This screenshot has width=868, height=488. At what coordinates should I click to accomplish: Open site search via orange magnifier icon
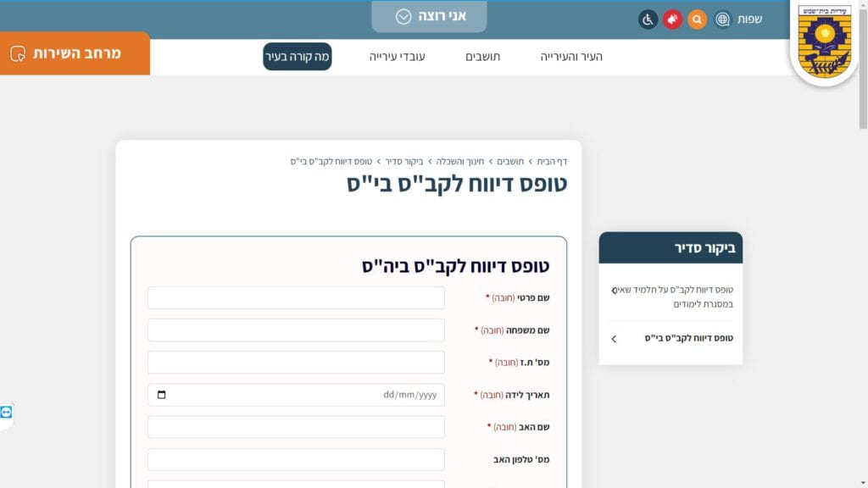coord(697,19)
